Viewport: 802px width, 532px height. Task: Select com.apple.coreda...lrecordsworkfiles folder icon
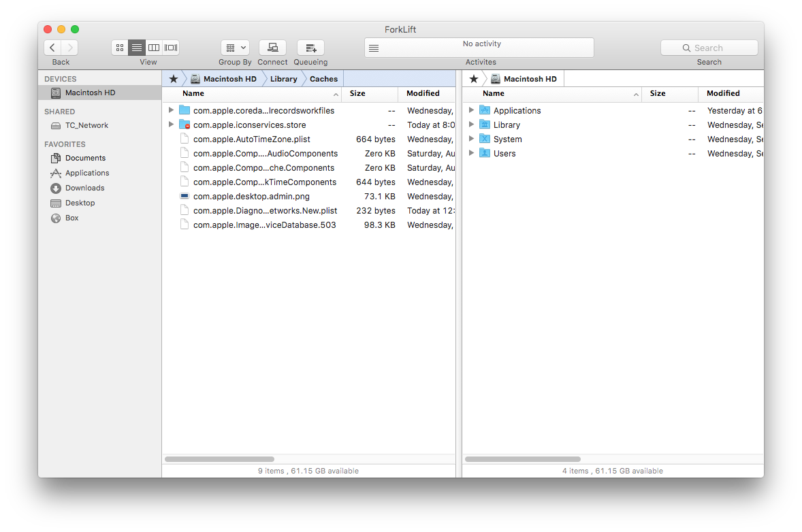click(x=185, y=110)
